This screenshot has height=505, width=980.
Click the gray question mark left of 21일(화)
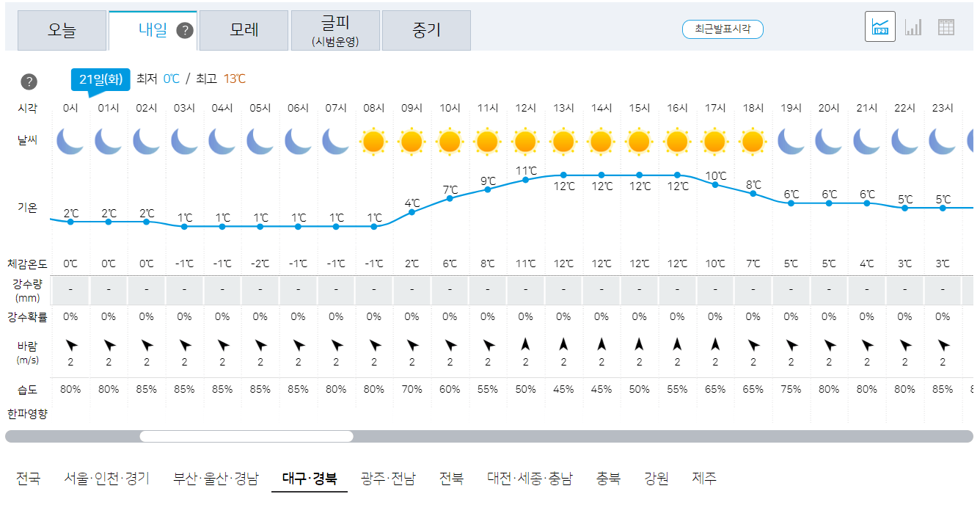[29, 81]
